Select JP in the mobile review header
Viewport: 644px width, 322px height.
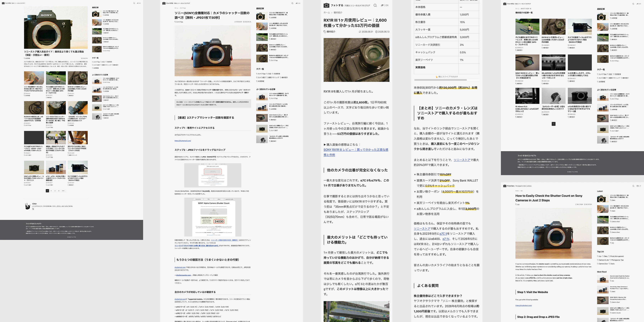pos(382,5)
